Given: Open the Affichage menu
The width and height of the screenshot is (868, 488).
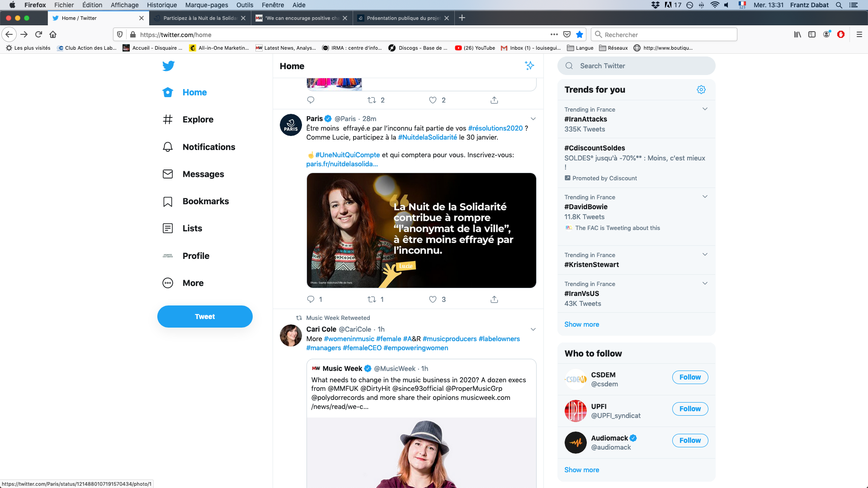Looking at the screenshot, I should pos(125,5).
